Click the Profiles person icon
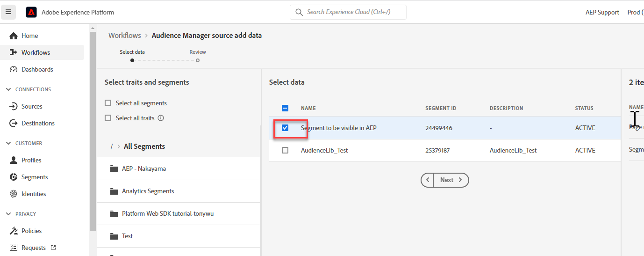Screen dimensions: 644x256 (14, 160)
